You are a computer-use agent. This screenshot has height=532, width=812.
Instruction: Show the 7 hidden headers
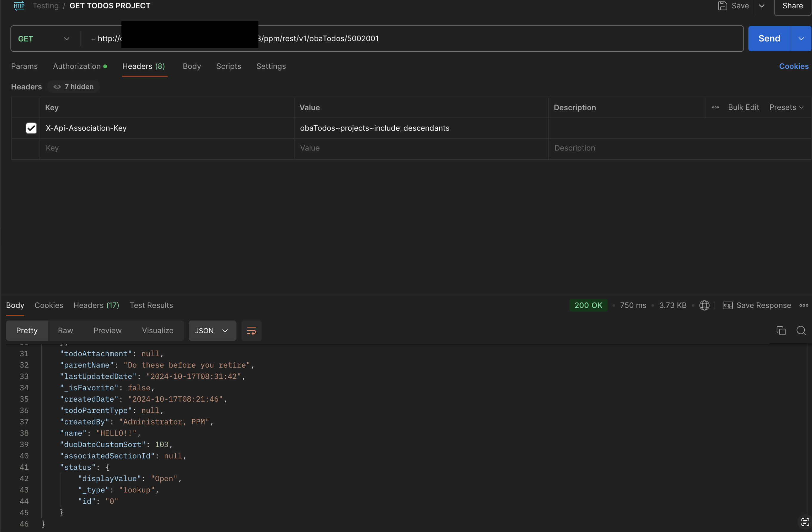(x=74, y=87)
